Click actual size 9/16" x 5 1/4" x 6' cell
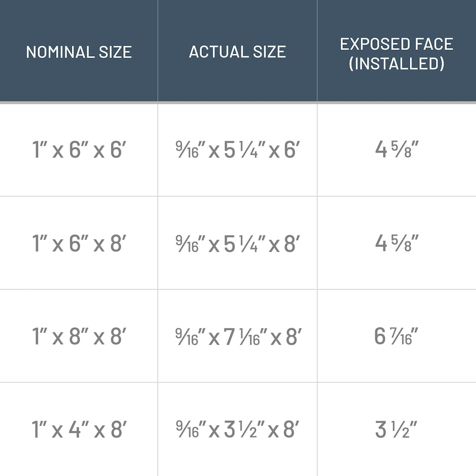This screenshot has width=476, height=476. click(x=237, y=150)
